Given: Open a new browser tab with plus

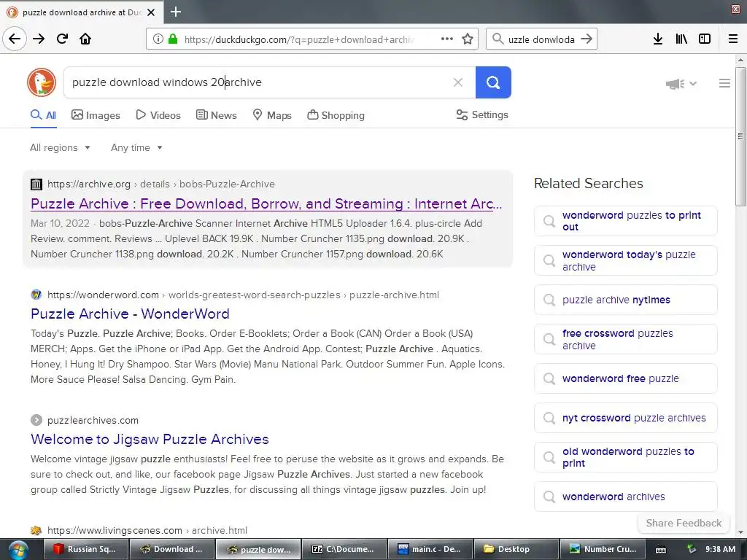Looking at the screenshot, I should click(x=176, y=12).
